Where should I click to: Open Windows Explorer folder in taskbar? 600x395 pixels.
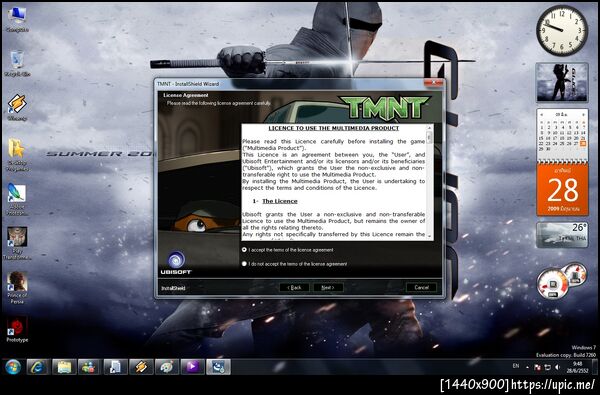64,367
